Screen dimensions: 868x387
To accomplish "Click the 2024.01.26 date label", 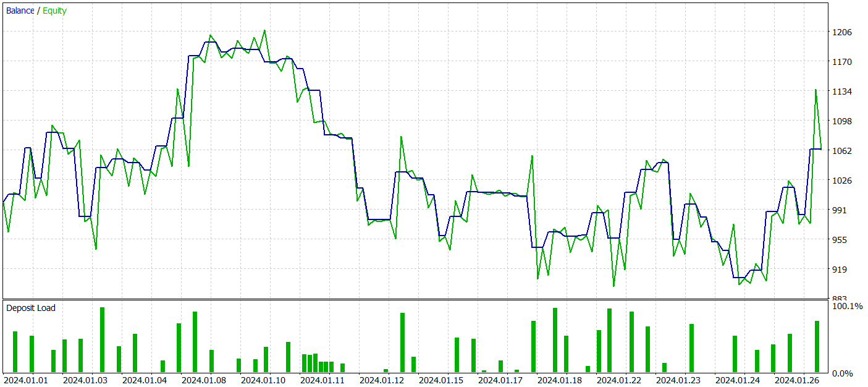I will click(x=797, y=380).
